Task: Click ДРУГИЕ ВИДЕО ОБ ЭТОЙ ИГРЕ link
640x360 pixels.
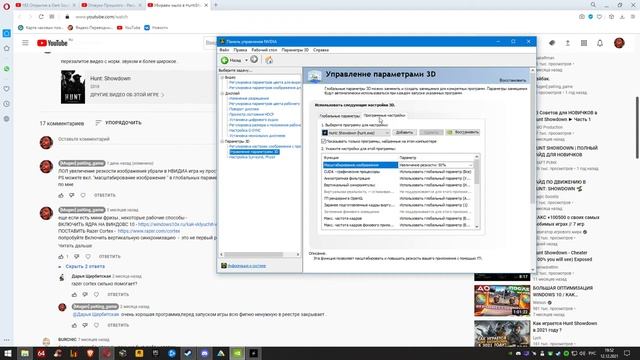Action: pos(127,95)
